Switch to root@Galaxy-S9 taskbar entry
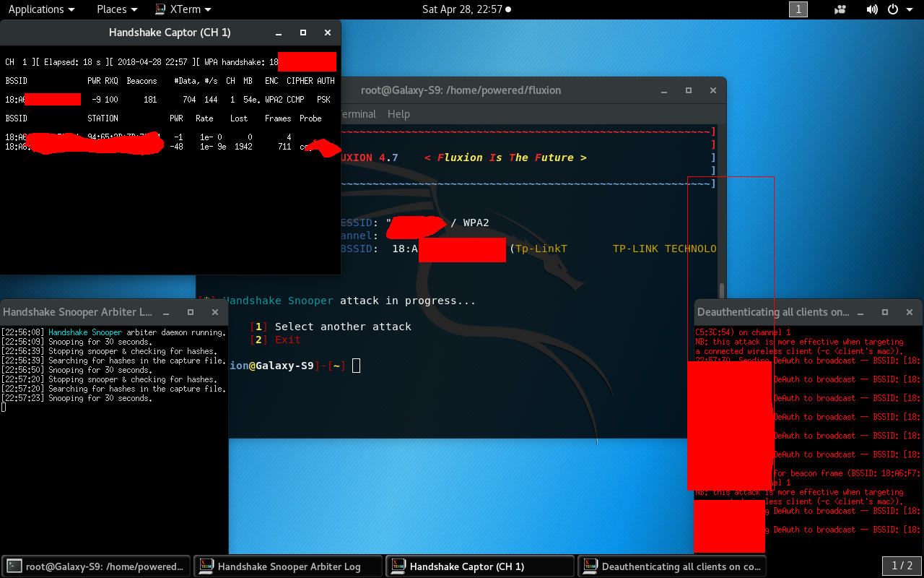This screenshot has width=924, height=578. (x=97, y=566)
